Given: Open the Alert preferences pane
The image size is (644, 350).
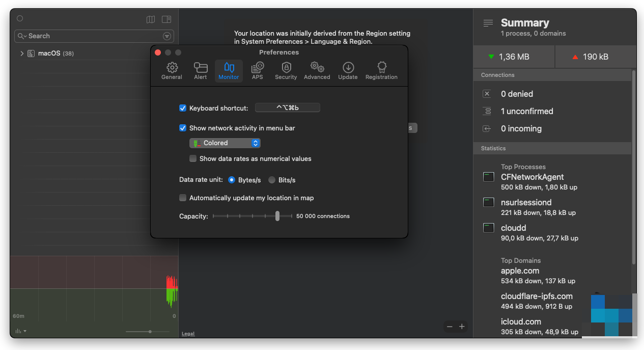Looking at the screenshot, I should [201, 71].
